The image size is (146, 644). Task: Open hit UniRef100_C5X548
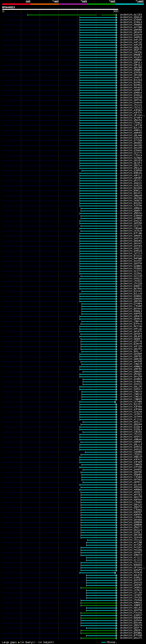click(x=131, y=600)
